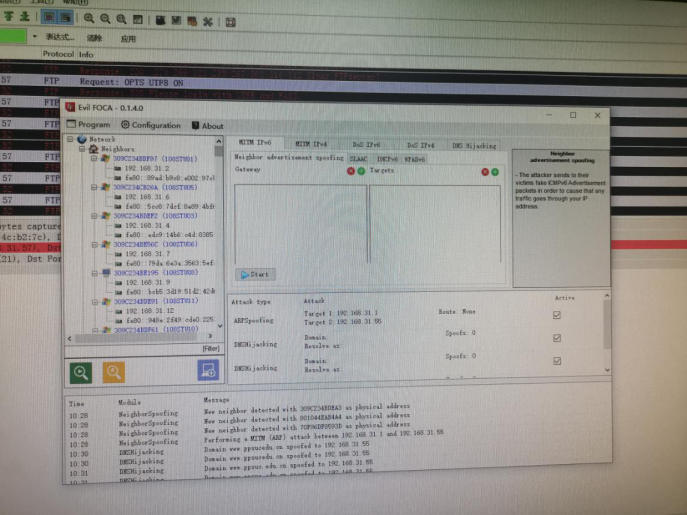This screenshot has width=687, height=515.
Task: Click the yellow search routers icon
Action: pyautogui.click(x=113, y=373)
